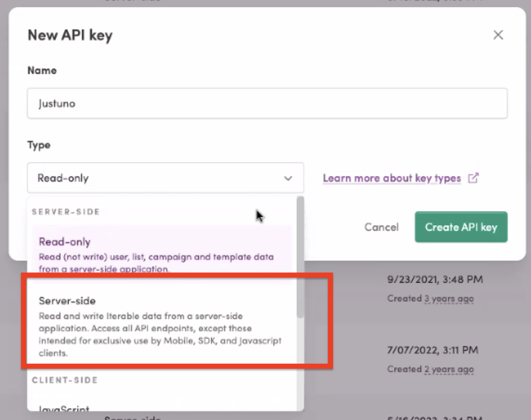Click the 'Created 2 years ago' text
This screenshot has width=531, height=420.
(x=430, y=369)
